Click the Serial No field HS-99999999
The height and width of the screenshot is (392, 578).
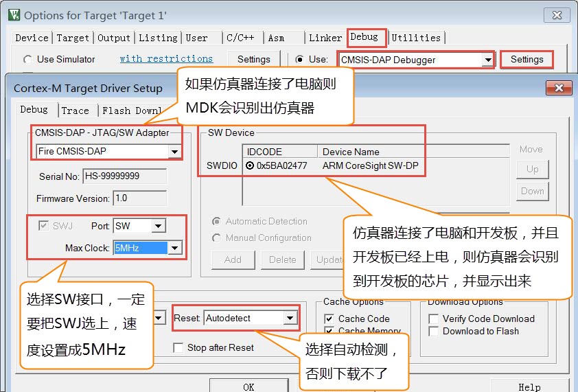tap(125, 176)
